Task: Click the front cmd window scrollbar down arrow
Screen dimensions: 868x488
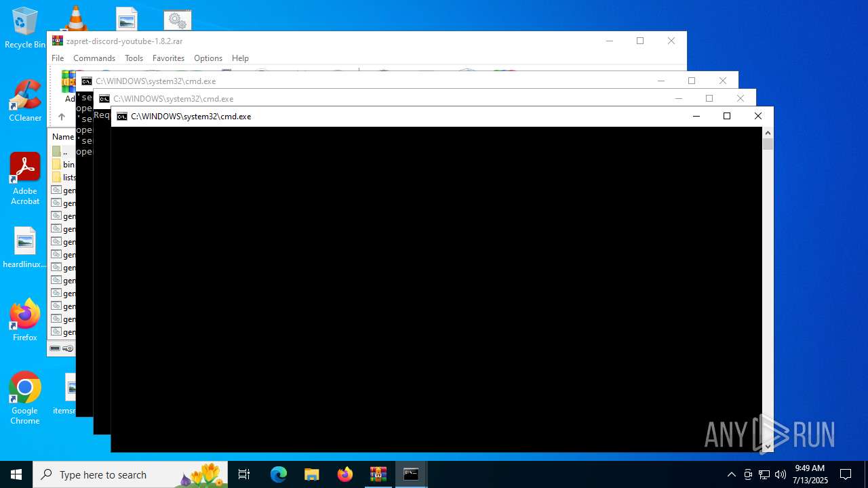Action: click(x=768, y=447)
